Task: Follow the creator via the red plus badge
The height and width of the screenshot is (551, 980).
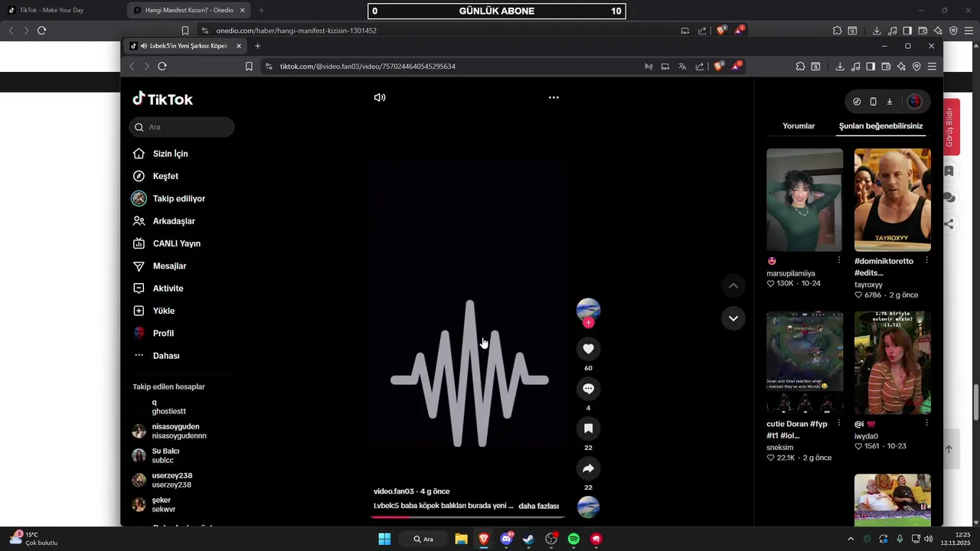Action: pos(588,323)
